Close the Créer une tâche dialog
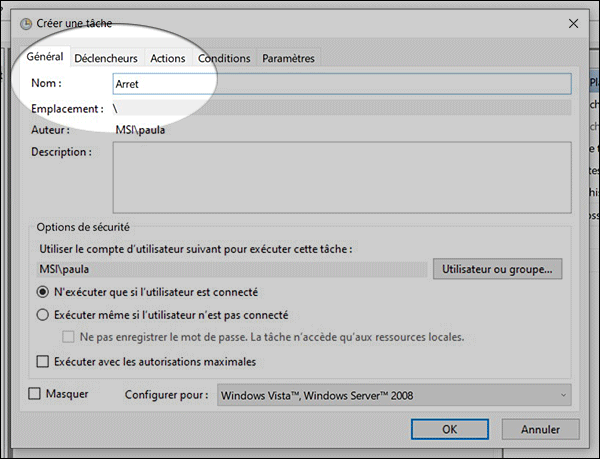The image size is (600, 459). (x=573, y=22)
